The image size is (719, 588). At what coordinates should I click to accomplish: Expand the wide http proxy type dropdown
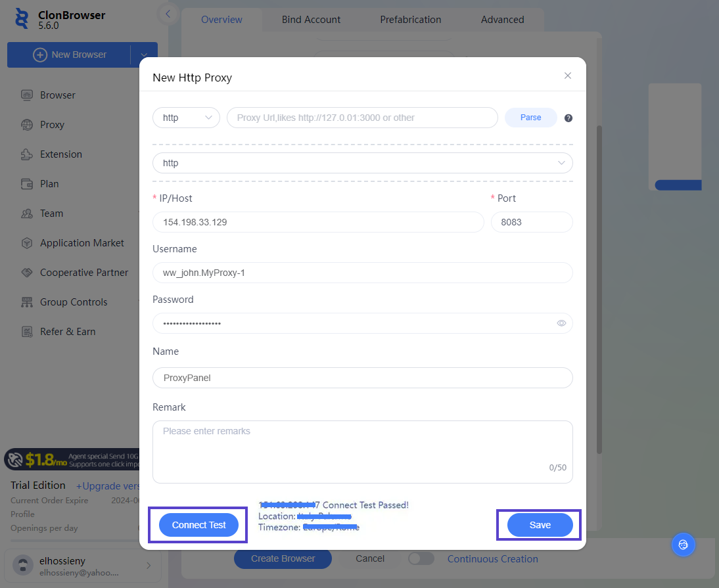pyautogui.click(x=362, y=163)
